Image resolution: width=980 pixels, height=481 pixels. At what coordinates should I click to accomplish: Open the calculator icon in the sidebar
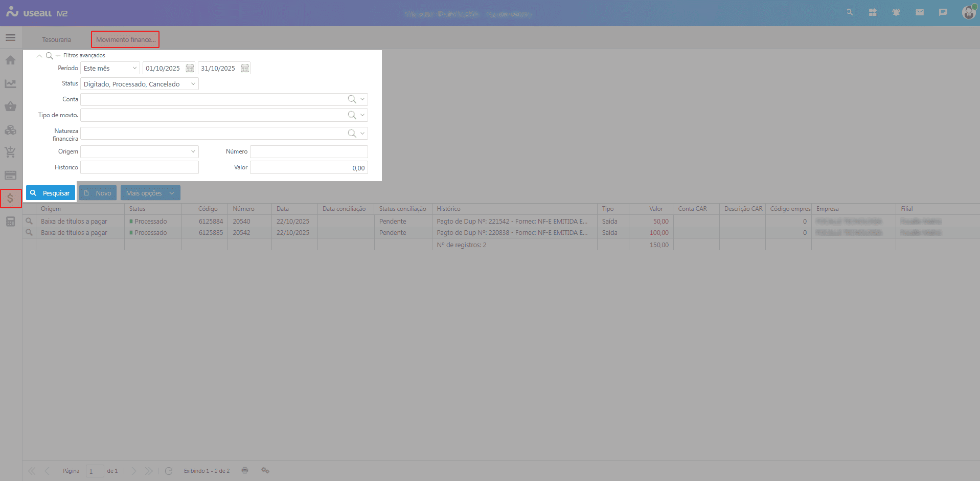click(x=10, y=222)
